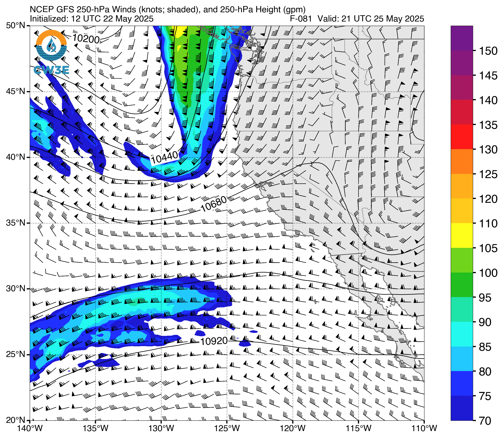Click the light green segment between 100 and 105
The image size is (504, 443).
[x=462, y=260]
